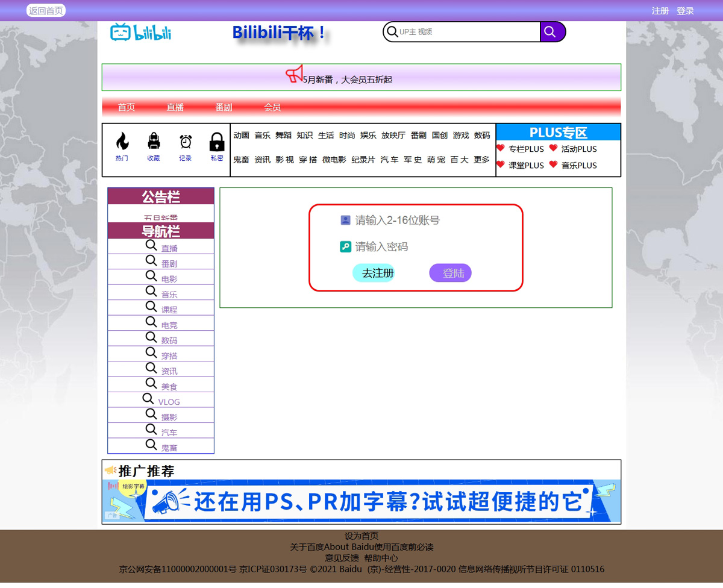
Task: Open 课堂PLUS link
Action: (526, 165)
